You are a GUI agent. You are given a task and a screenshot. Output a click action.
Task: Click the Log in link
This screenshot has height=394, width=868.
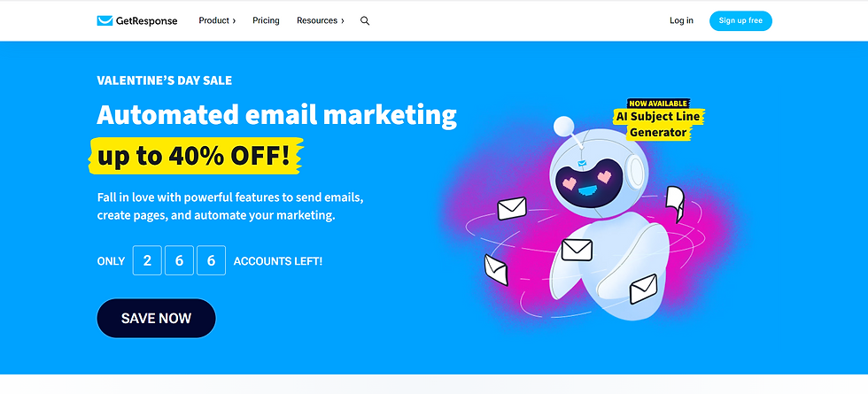click(681, 20)
